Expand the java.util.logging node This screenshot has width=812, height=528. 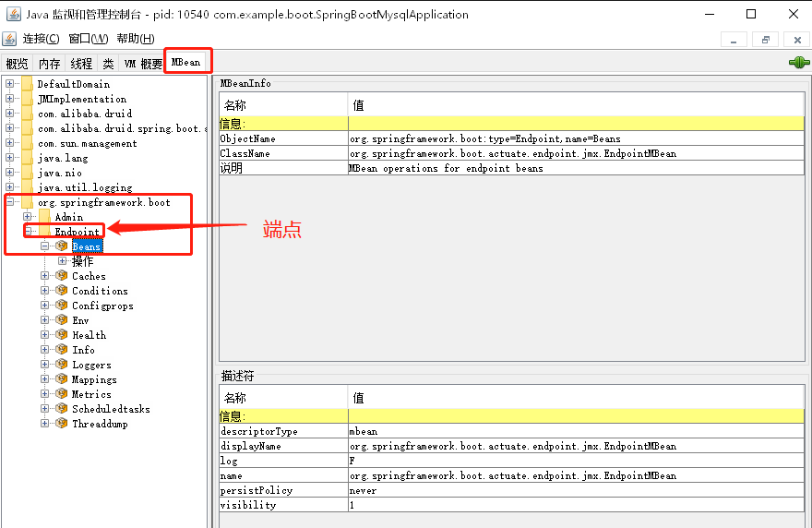pos(10,186)
